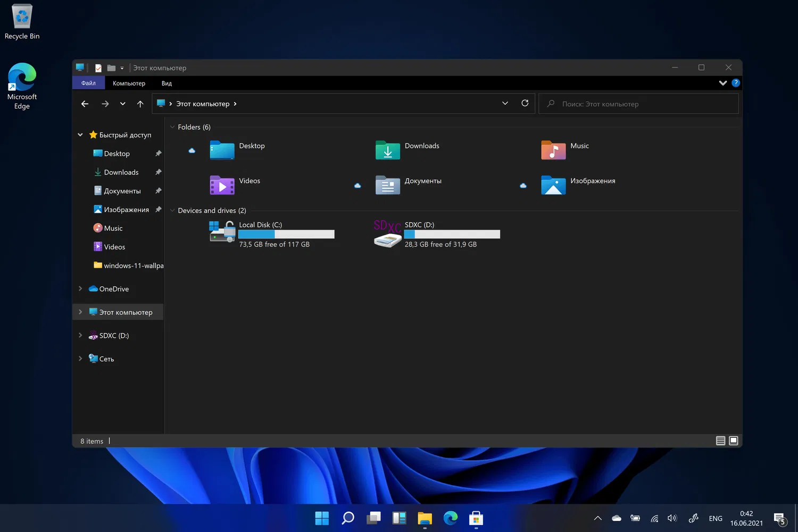Open the Help question mark icon
The image size is (798, 532).
pos(736,83)
